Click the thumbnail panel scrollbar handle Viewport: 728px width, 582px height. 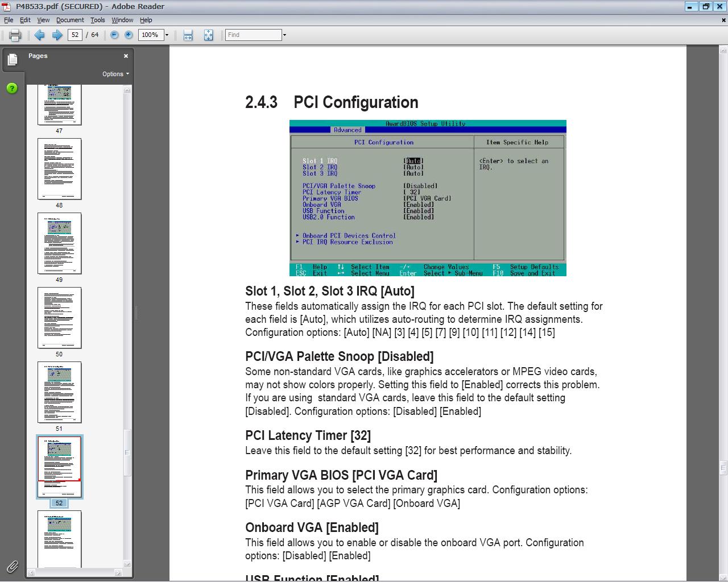127,452
